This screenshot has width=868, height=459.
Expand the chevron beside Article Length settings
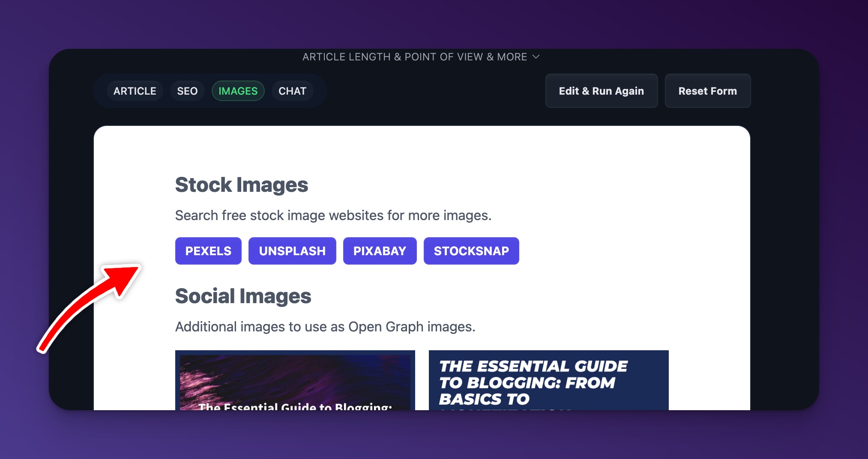[536, 57]
